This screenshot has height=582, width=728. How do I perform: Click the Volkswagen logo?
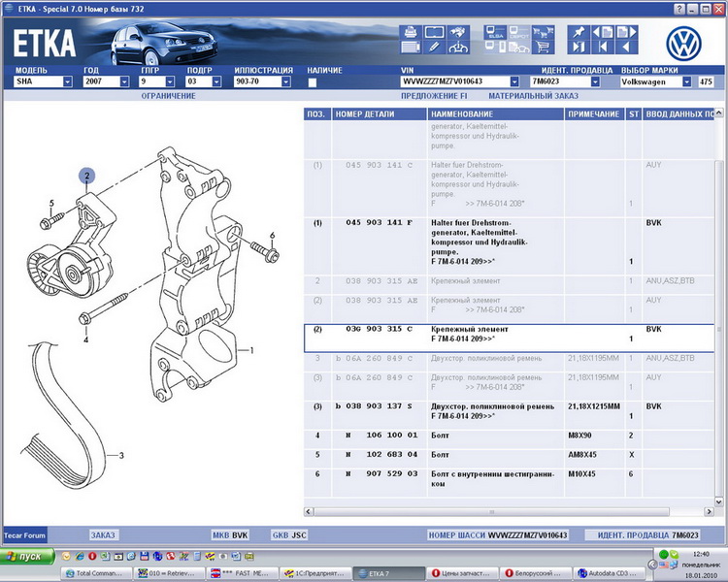(683, 43)
